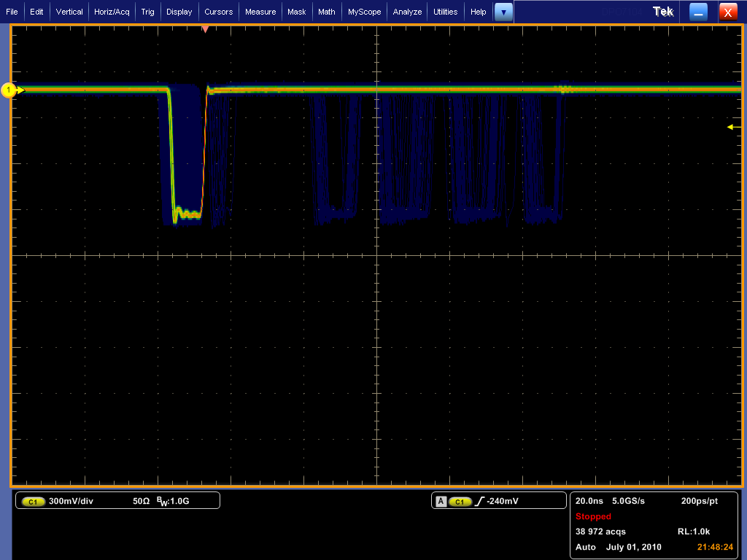
Task: Open the Help menu
Action: coord(479,12)
